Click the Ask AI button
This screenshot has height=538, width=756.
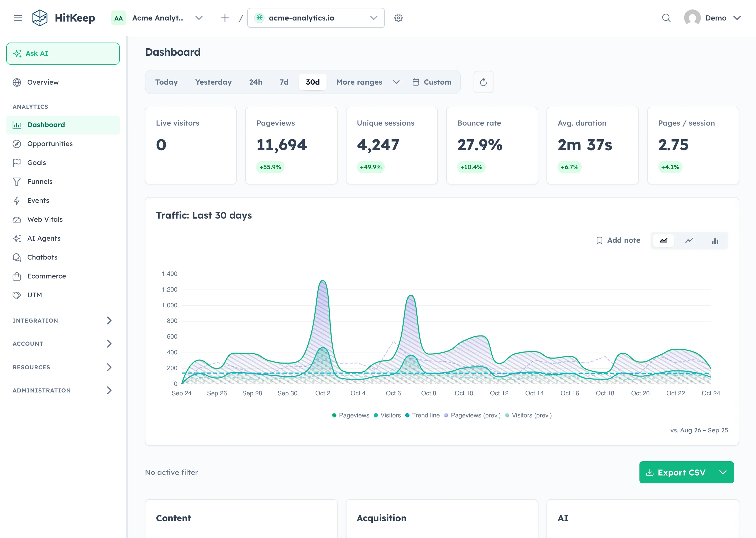63,53
